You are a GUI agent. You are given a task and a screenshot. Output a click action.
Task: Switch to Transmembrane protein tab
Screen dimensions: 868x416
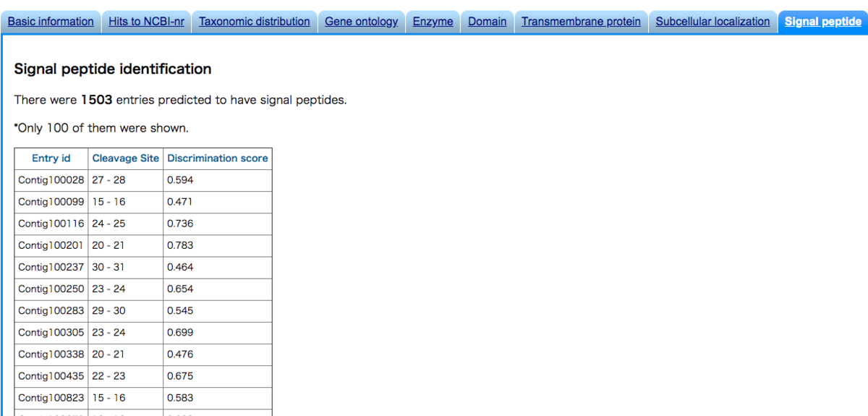(x=582, y=22)
